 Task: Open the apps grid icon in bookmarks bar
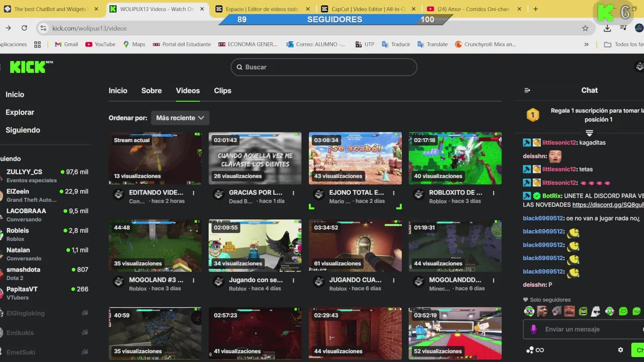pyautogui.click(x=37, y=44)
